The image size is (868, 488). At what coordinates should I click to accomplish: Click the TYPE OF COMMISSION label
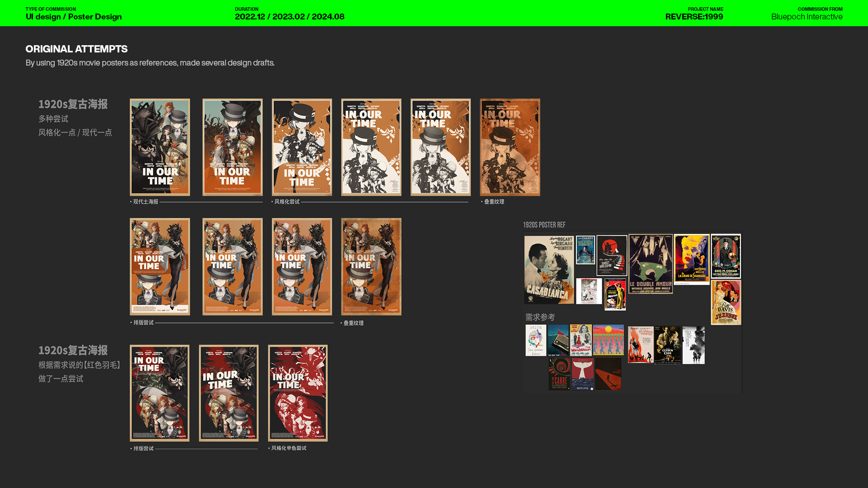[x=51, y=9]
